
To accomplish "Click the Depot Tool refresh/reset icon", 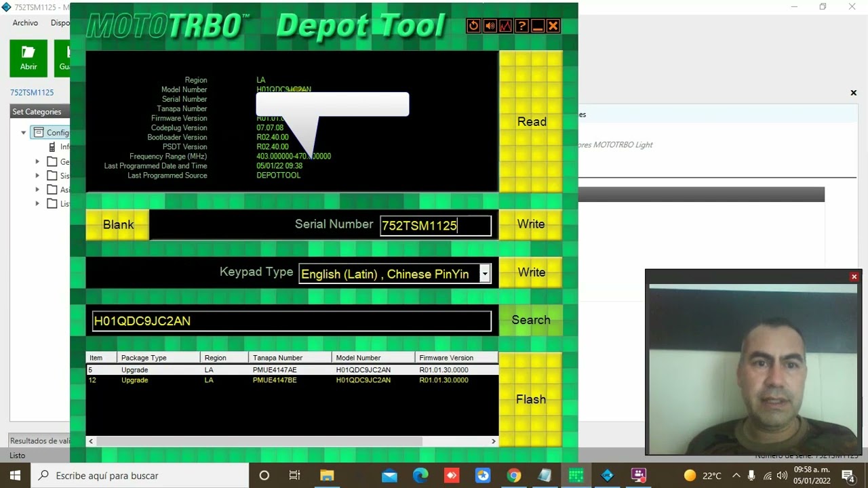I will coord(473,26).
